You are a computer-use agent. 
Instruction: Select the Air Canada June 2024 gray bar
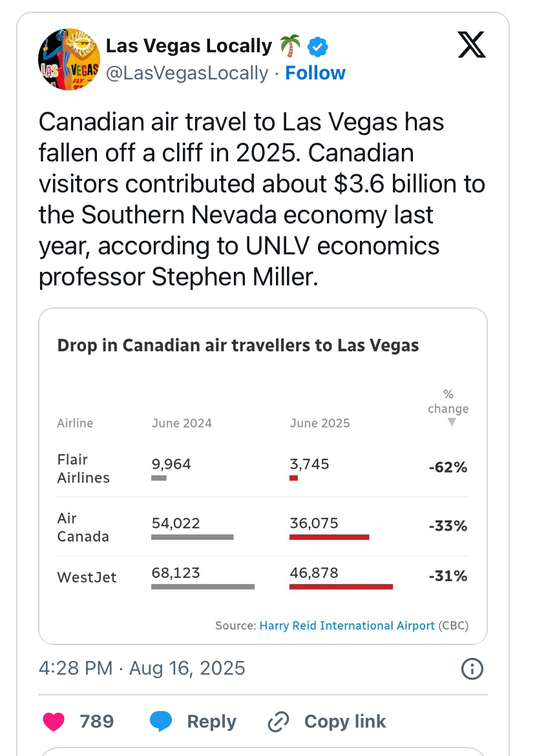click(193, 537)
